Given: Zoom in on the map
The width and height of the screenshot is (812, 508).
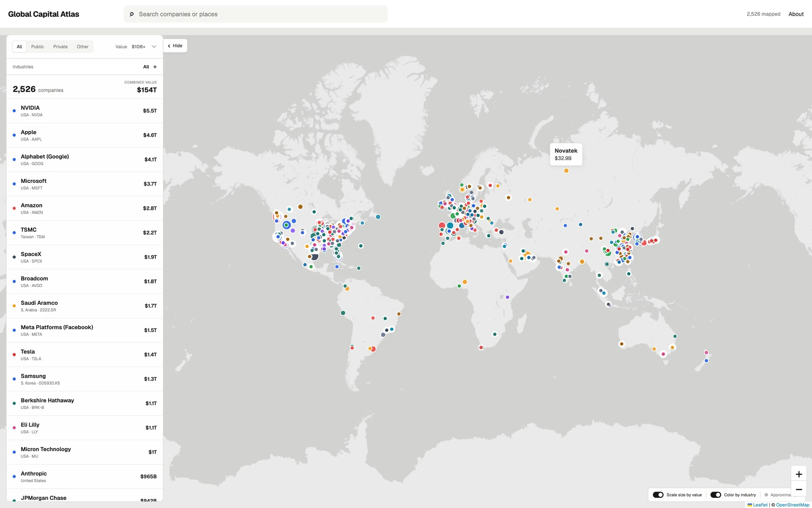Looking at the screenshot, I should pyautogui.click(x=799, y=474).
